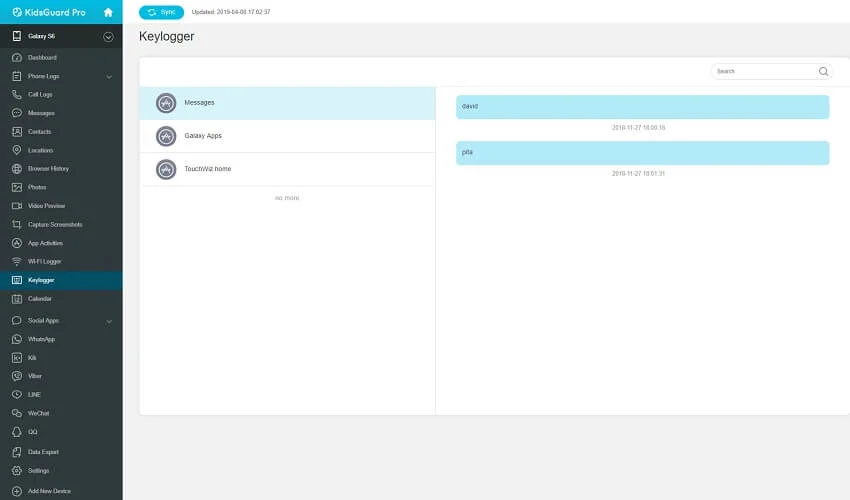850x500 pixels.
Task: Open the Settings gear icon
Action: [17, 470]
